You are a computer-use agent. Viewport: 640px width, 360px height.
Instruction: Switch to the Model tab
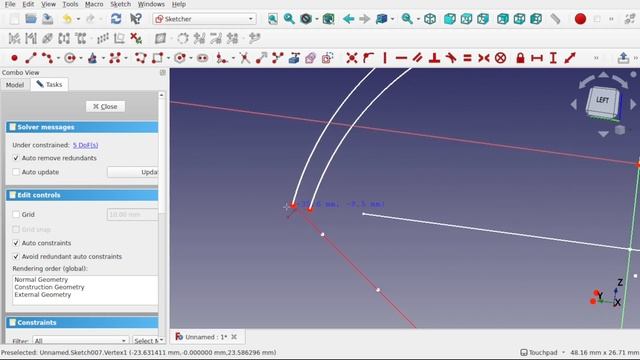15,85
